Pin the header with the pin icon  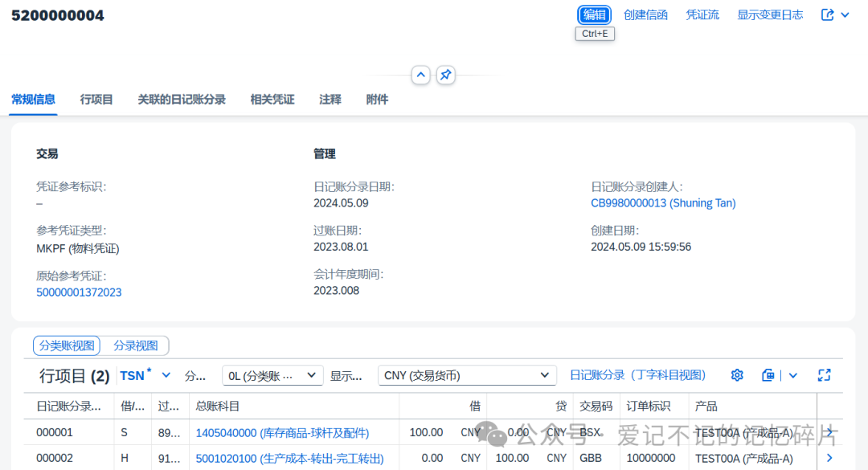[x=445, y=75]
